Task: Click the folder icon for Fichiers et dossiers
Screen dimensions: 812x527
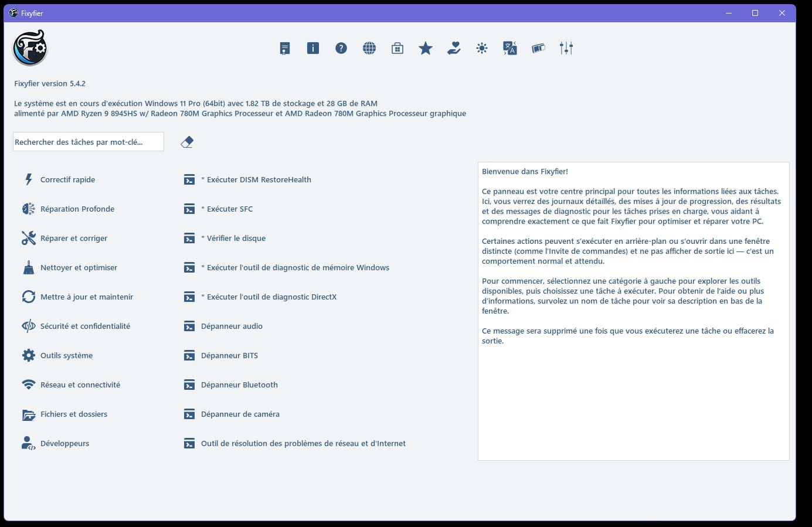Action: pos(29,414)
